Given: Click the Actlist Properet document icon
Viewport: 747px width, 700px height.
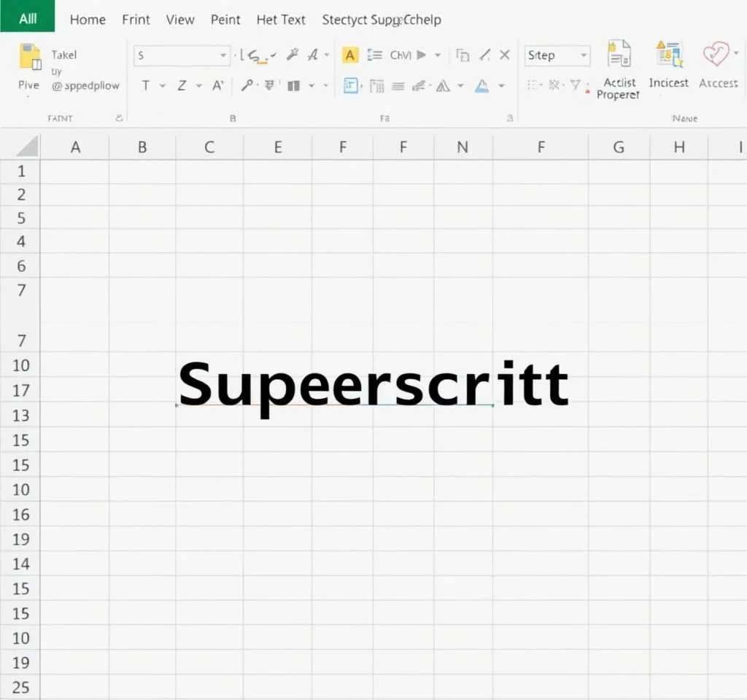Looking at the screenshot, I should point(619,56).
